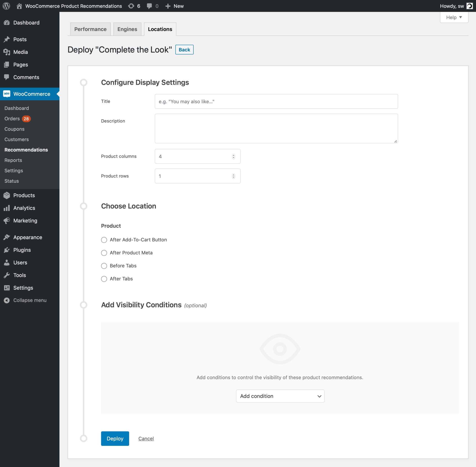The width and height of the screenshot is (476, 467).
Task: Select the Products box icon in sidebar
Action: 7,195
